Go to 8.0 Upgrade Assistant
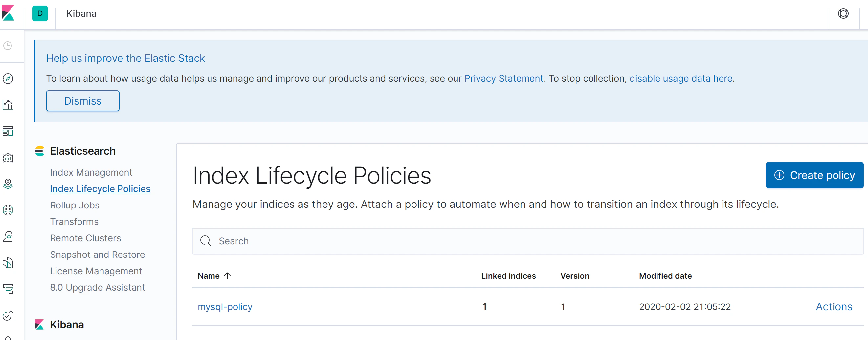 pos(98,288)
